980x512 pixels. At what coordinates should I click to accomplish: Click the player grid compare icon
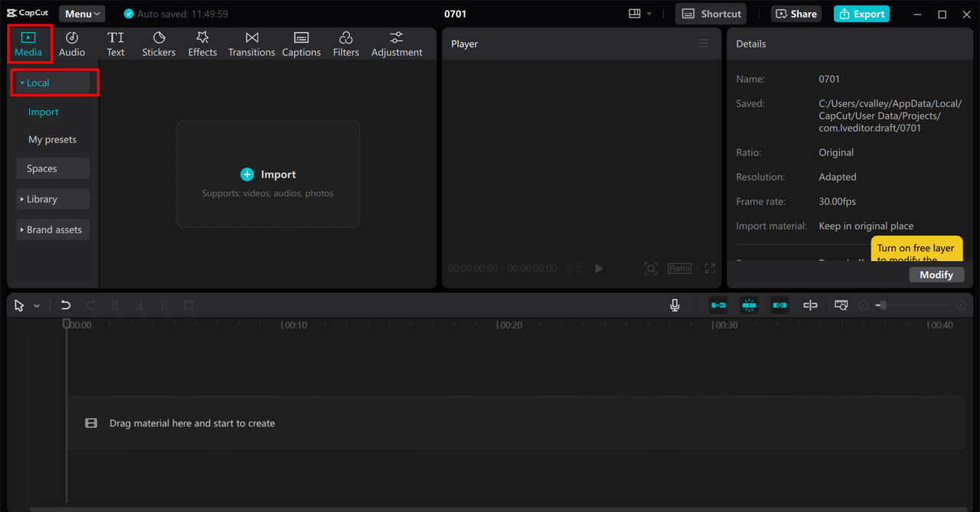[573, 269]
